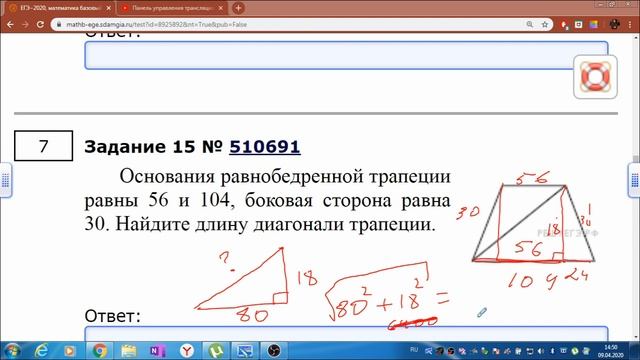Reload the page with the refresh icon
The width and height of the screenshot is (640, 360).
tap(40, 24)
